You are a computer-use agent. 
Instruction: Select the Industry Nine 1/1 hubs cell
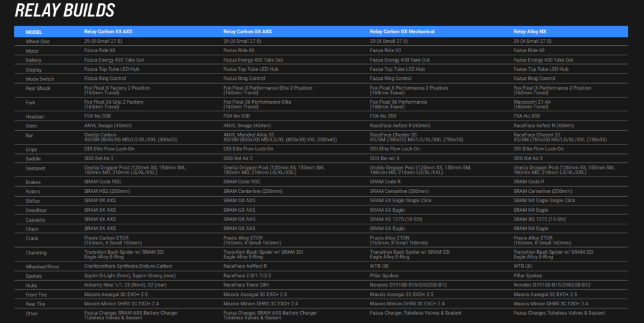125,285
